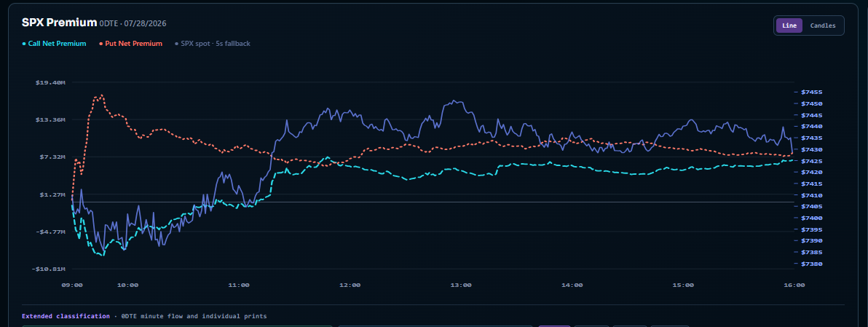Click the $7445 SPX price axis label
868x327 pixels.
click(x=811, y=116)
